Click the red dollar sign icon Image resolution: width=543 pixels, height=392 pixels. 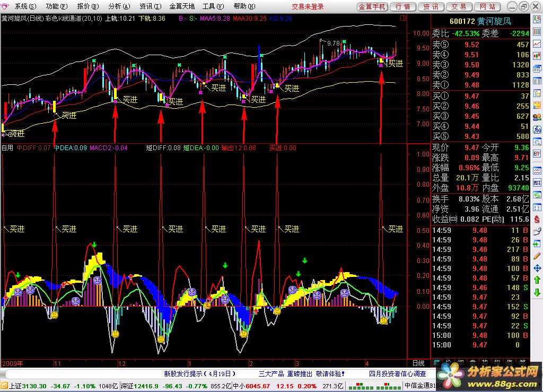537,219
